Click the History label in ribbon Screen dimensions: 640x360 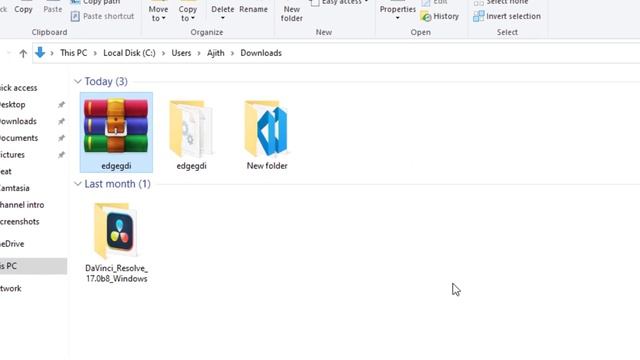point(446,16)
